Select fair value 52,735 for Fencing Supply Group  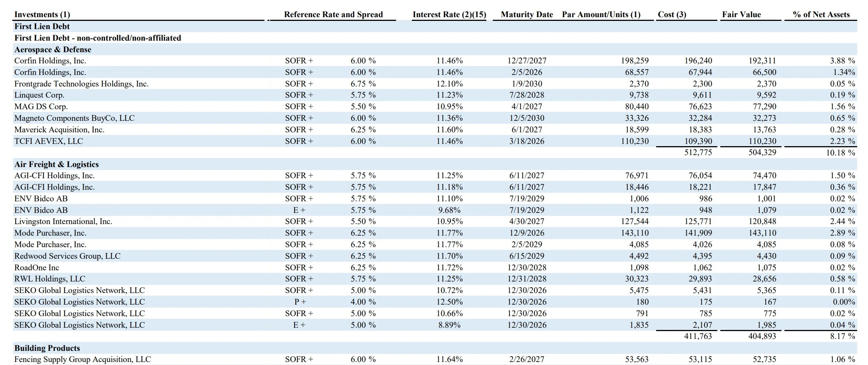coord(764,359)
